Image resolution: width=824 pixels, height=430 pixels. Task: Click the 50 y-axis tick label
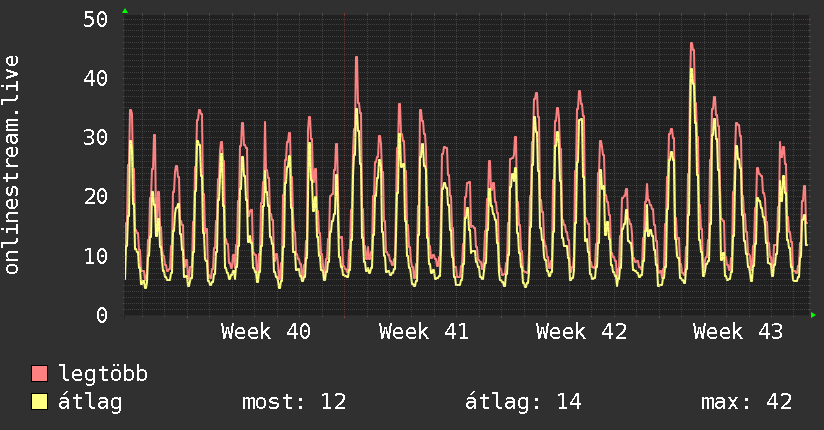pos(95,20)
